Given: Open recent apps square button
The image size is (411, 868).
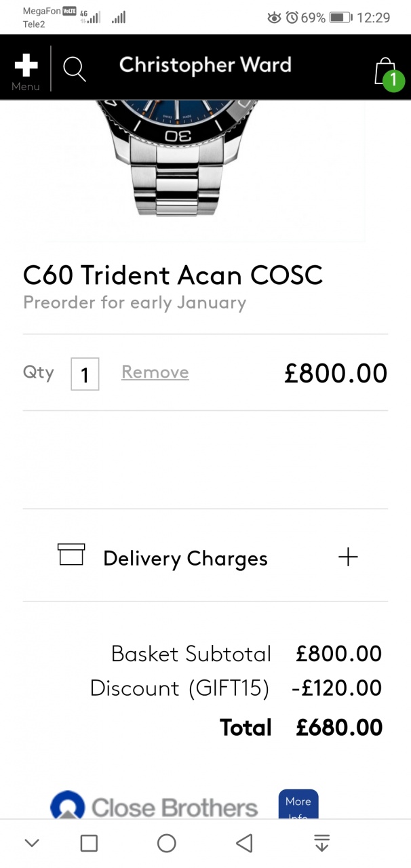Looking at the screenshot, I should 89,843.
